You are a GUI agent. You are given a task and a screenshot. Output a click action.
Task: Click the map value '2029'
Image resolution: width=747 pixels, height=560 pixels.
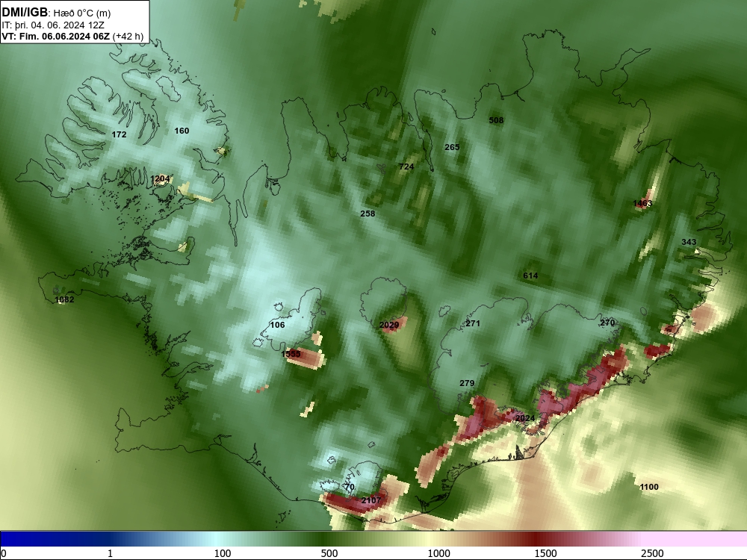click(389, 326)
